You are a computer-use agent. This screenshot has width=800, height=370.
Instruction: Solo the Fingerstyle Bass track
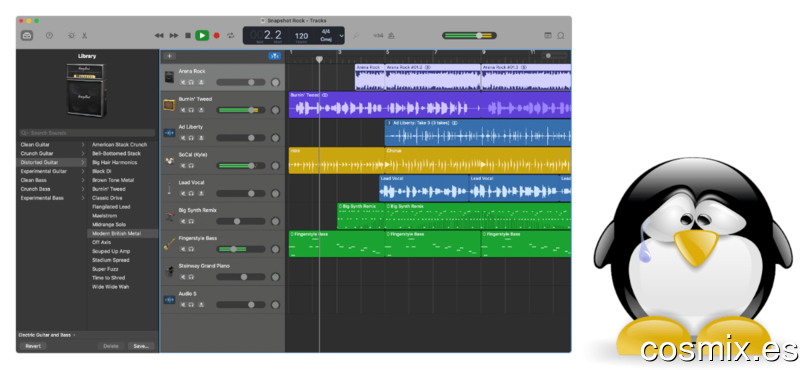tap(191, 249)
